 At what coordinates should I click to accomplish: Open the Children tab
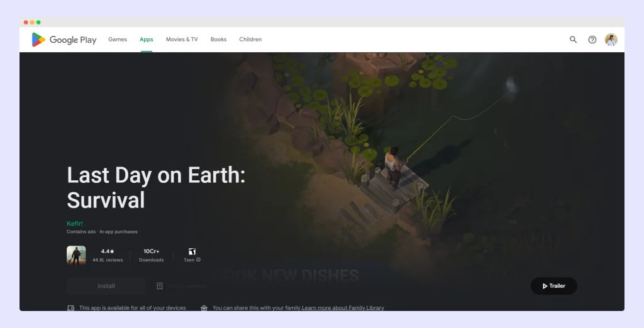250,40
